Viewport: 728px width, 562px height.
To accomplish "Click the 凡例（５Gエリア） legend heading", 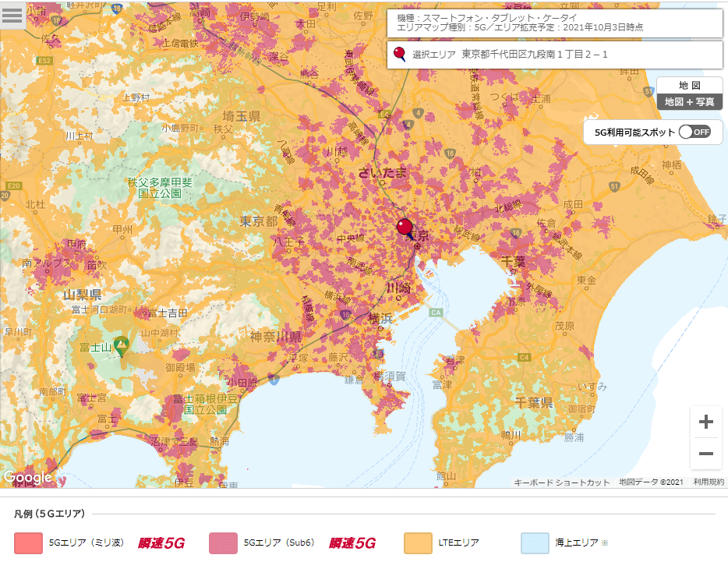I will (x=50, y=514).
